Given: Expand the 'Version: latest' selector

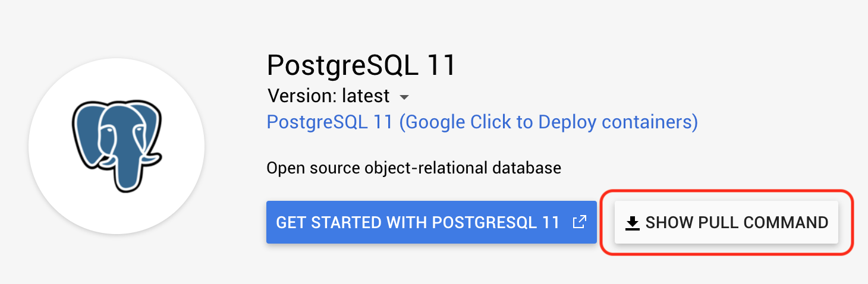Looking at the screenshot, I should pos(339,96).
